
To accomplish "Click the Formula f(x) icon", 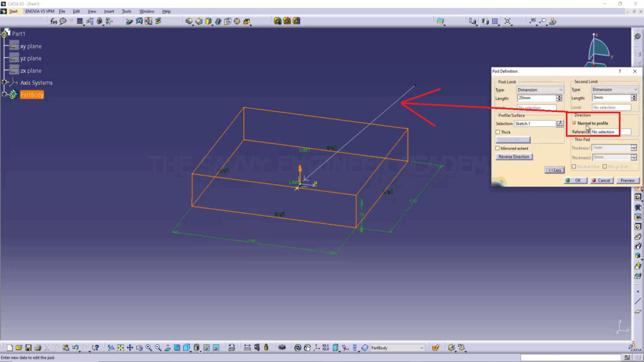I will [54, 21].
